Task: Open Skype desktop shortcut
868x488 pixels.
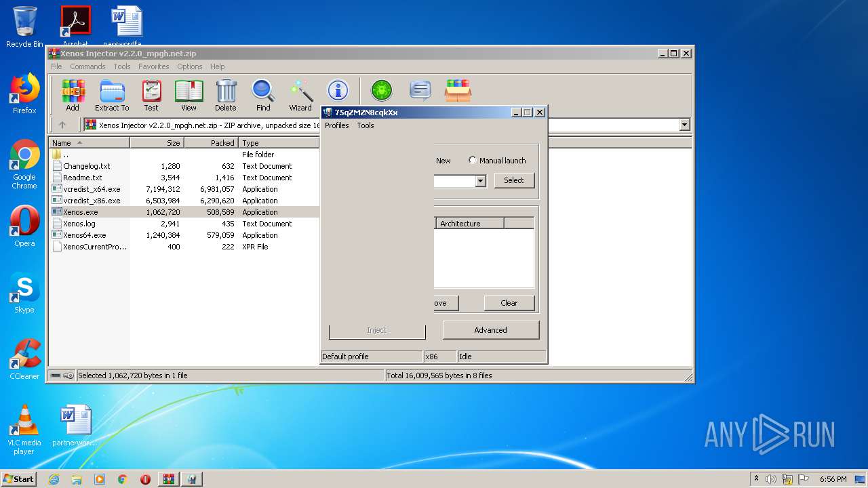Action: click(24, 293)
